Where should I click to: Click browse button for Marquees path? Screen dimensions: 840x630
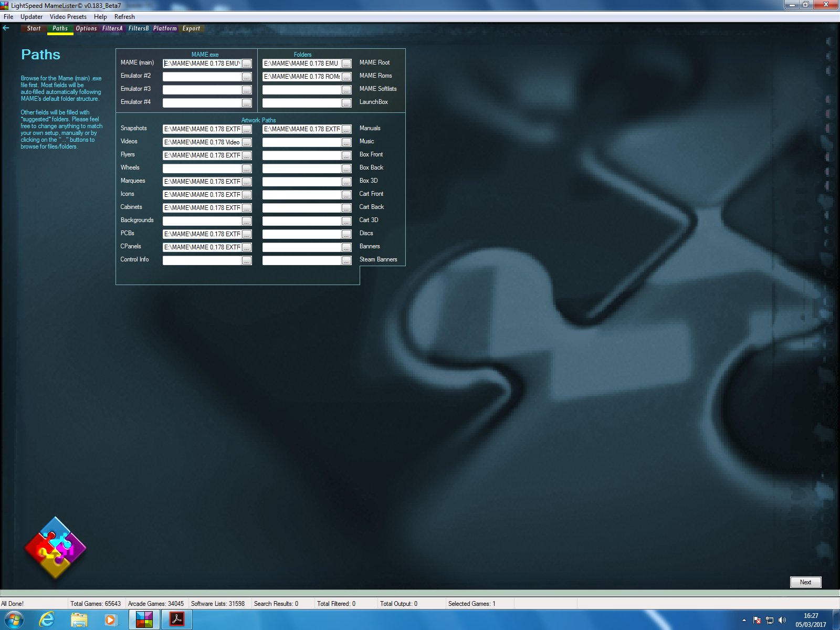(247, 182)
